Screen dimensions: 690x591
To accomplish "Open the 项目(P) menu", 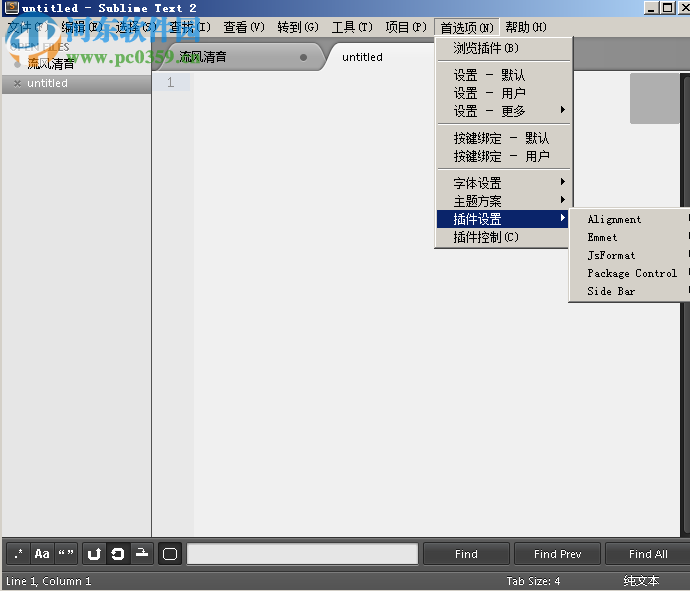I will [x=406, y=27].
